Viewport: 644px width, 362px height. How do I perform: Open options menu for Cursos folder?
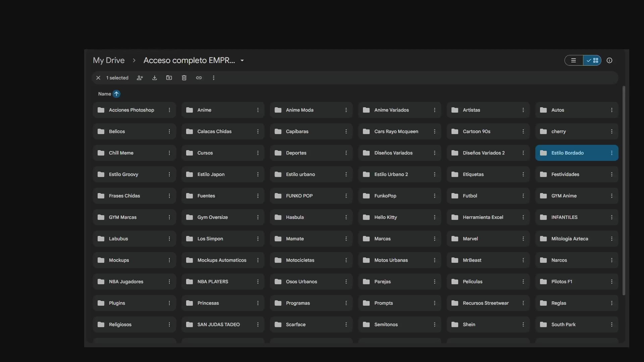[x=258, y=153]
